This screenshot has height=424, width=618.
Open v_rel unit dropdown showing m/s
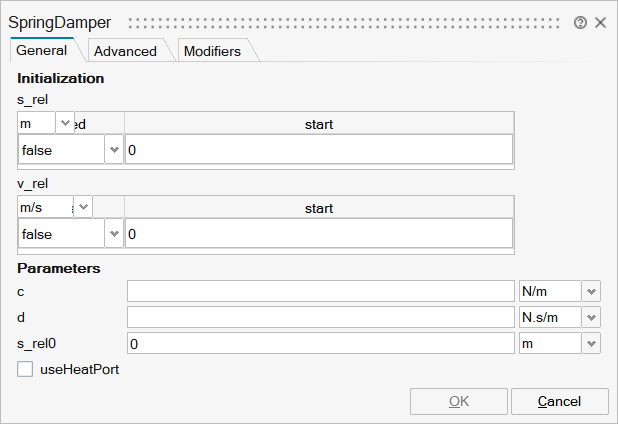[84, 207]
